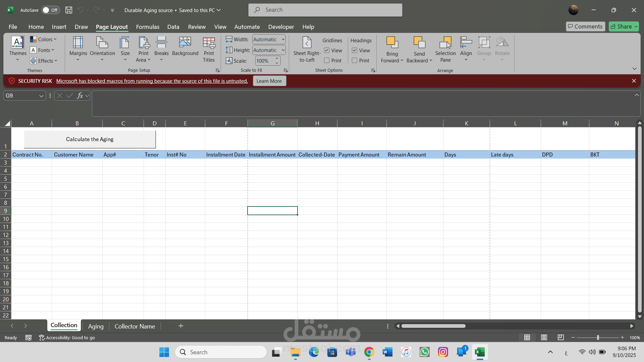The image size is (644, 362).
Task: Open the Scale to Fit dialog launcher
Action: [286, 70]
